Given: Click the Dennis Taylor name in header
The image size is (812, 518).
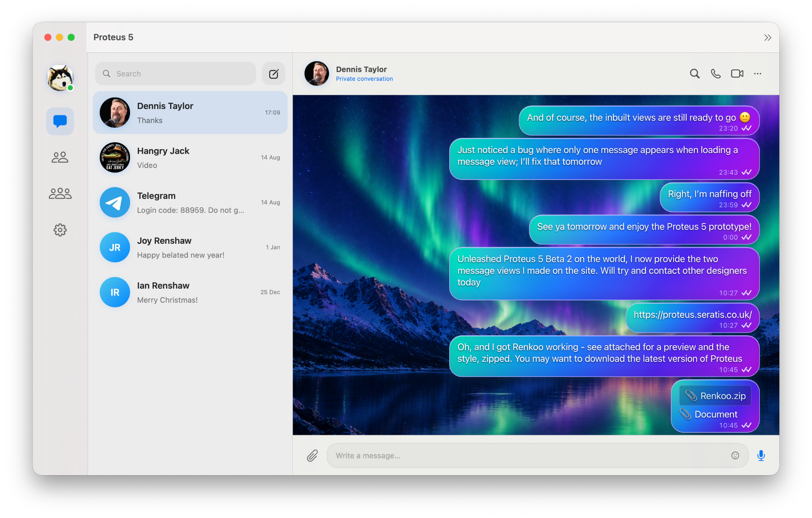Looking at the screenshot, I should [361, 69].
